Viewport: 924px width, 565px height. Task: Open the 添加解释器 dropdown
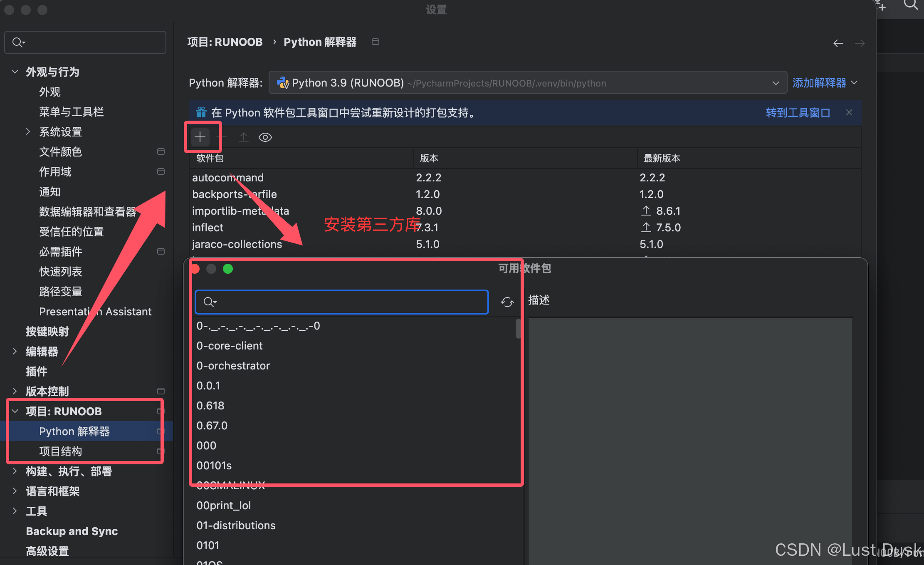[x=825, y=83]
